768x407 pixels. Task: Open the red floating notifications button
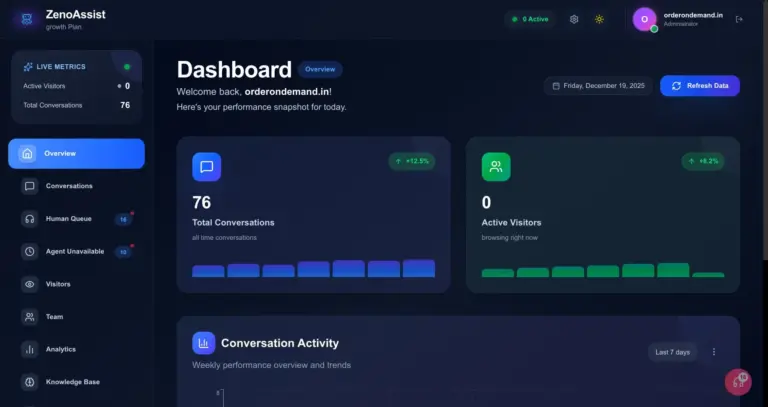tap(738, 383)
